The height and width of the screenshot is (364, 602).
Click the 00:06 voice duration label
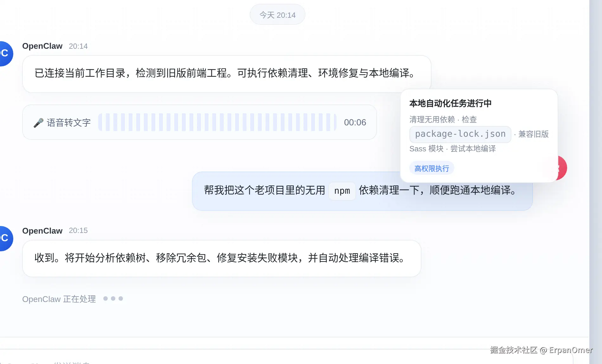point(355,122)
